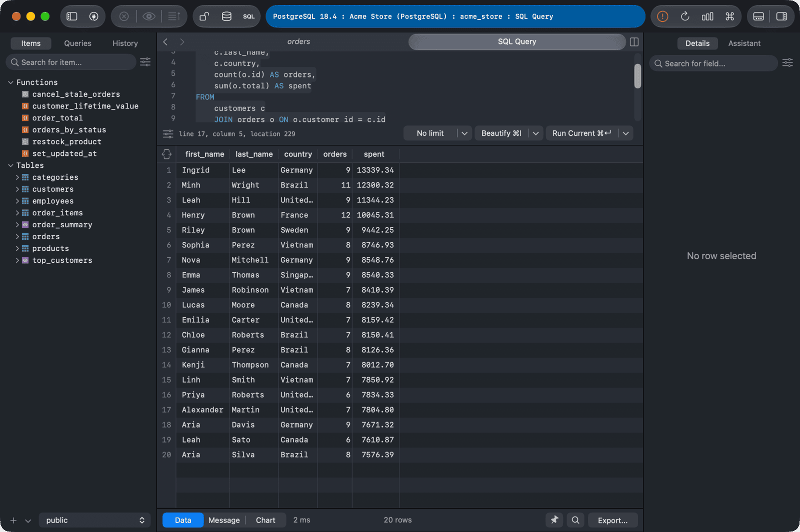Click the Beautify button

(x=501, y=133)
